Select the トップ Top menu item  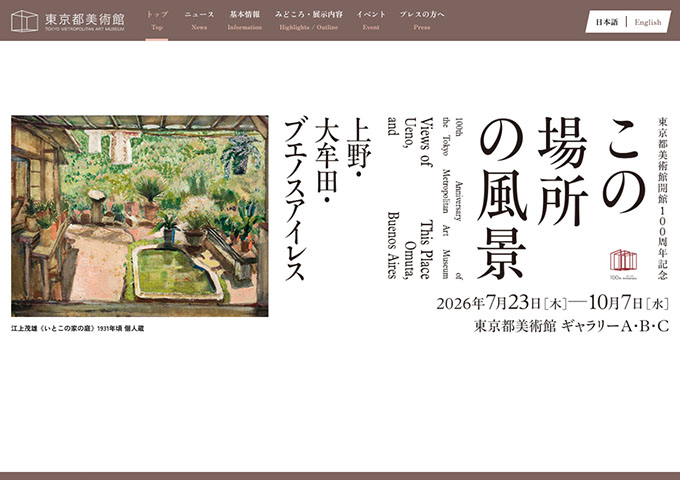(157, 20)
